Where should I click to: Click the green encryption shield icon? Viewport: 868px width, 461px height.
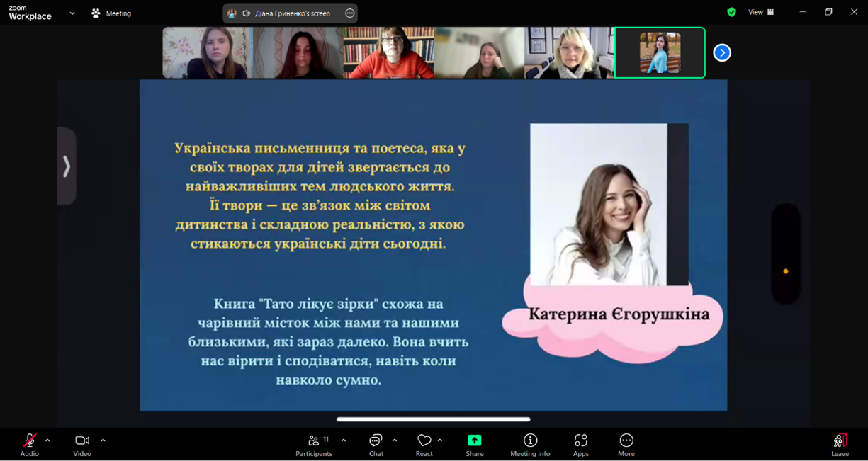[x=731, y=12]
